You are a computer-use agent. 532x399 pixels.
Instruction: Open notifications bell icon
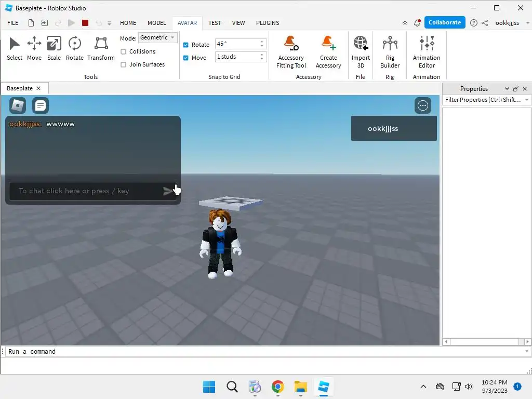pos(417,23)
